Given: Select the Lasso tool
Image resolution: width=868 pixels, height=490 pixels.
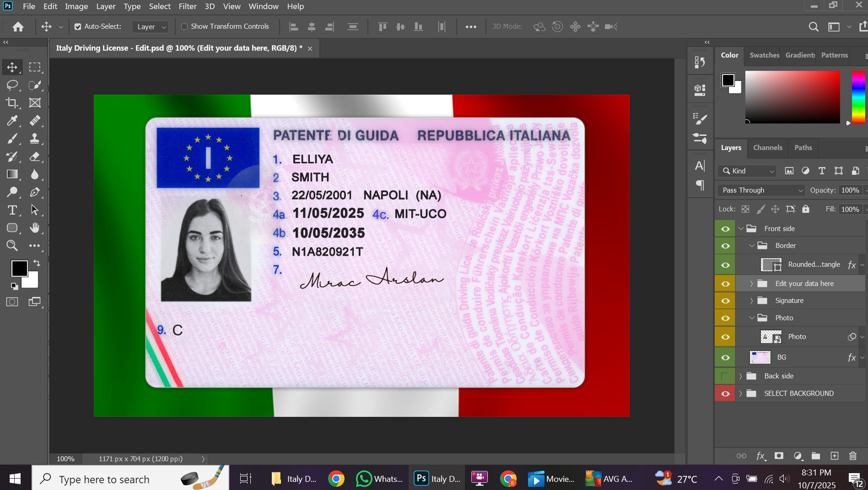Looking at the screenshot, I should tap(12, 85).
